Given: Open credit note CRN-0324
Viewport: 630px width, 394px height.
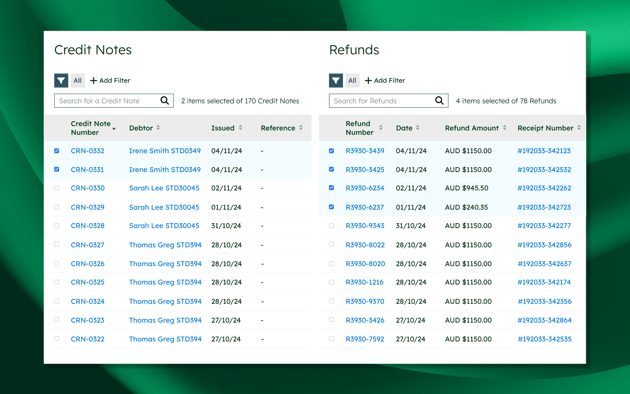Looking at the screenshot, I should [x=88, y=301].
